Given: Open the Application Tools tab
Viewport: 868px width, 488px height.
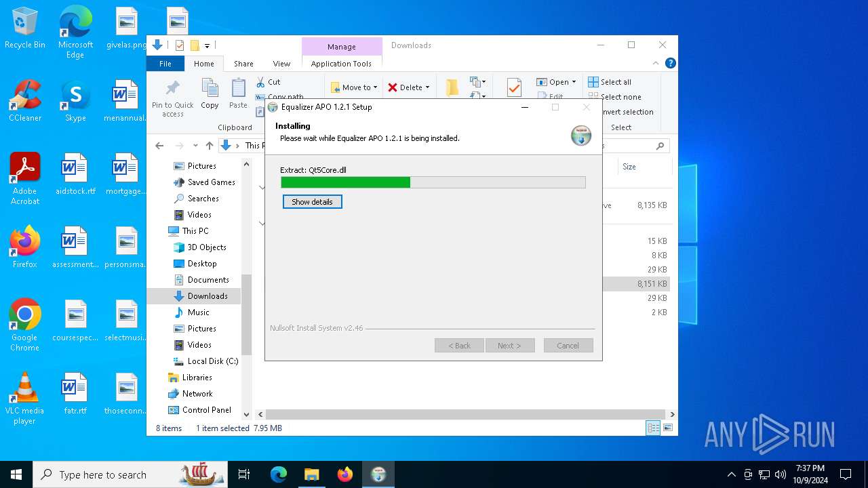Looking at the screenshot, I should (341, 64).
